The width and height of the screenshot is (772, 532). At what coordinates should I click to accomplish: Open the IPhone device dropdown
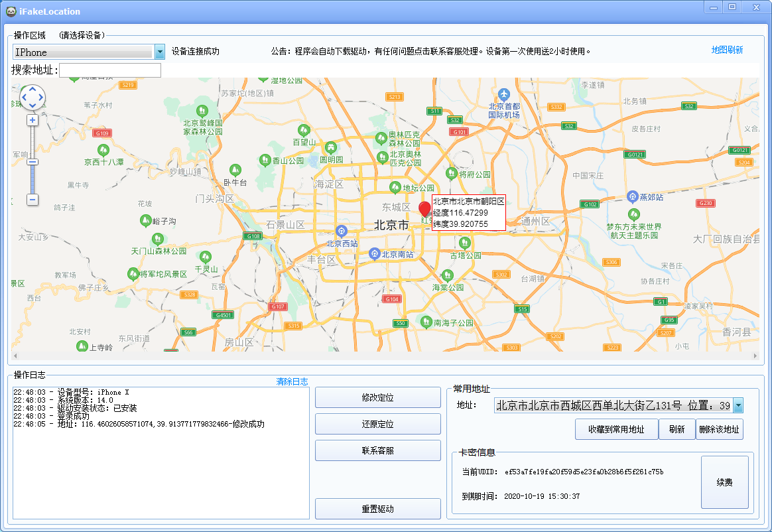[160, 52]
